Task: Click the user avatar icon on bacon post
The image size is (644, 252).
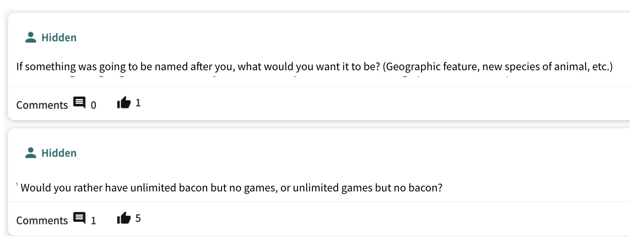Action: tap(30, 153)
